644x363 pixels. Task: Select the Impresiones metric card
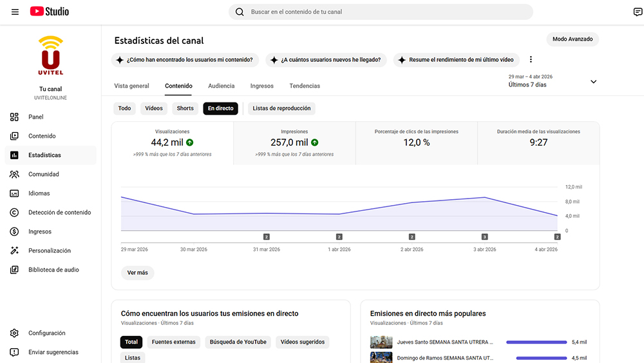pyautogui.click(x=294, y=143)
